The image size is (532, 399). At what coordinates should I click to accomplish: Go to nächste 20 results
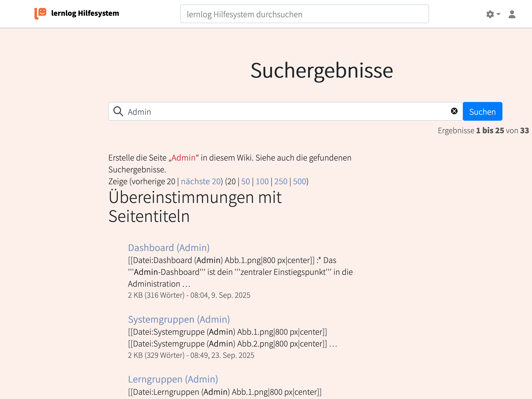pyautogui.click(x=201, y=181)
